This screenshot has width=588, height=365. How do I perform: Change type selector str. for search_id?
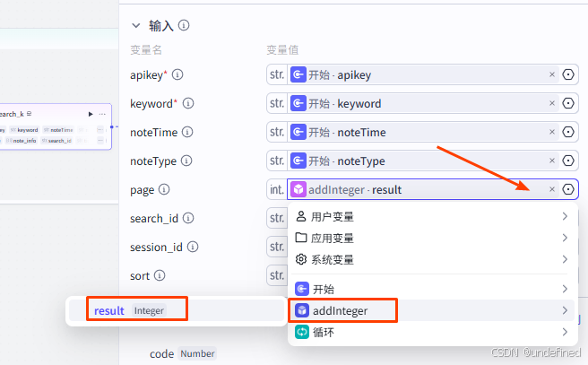click(x=277, y=218)
